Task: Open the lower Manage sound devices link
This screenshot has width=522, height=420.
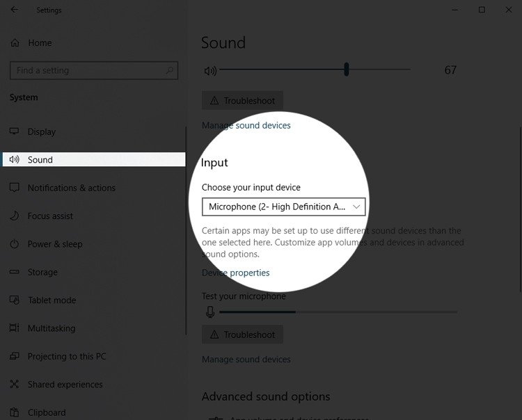Action: [246, 359]
